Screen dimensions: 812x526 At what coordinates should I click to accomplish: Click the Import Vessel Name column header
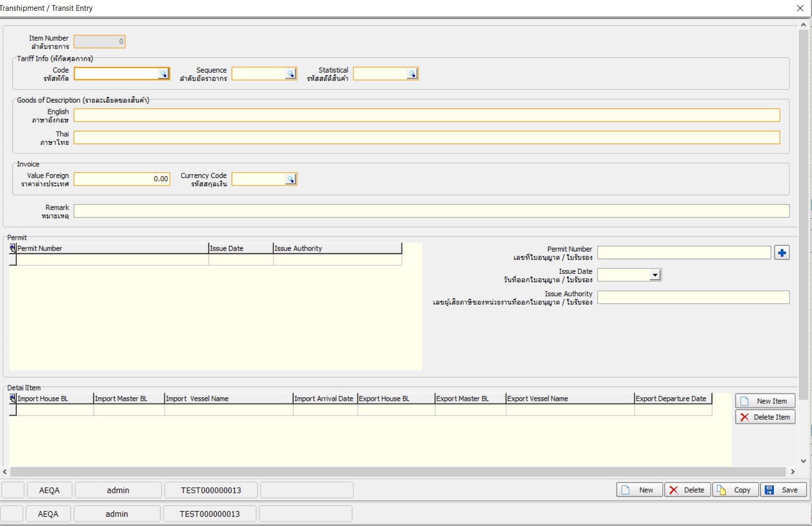[x=229, y=399]
